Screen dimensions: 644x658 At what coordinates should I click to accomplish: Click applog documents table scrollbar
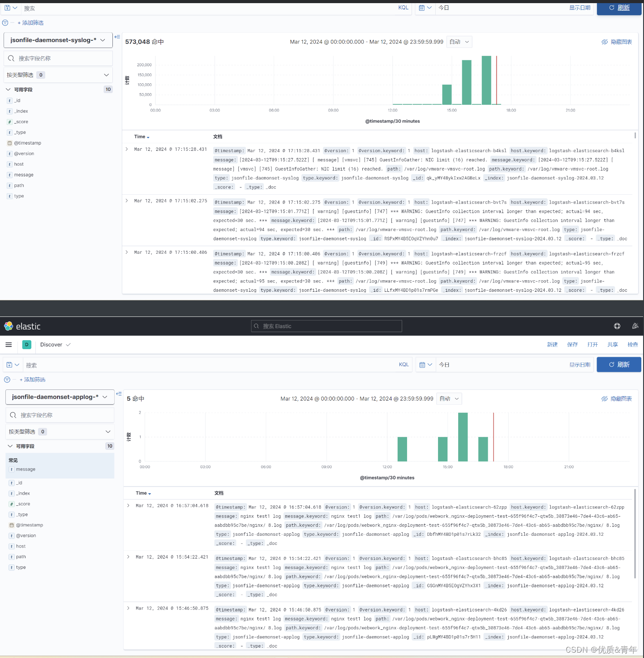coord(635,534)
